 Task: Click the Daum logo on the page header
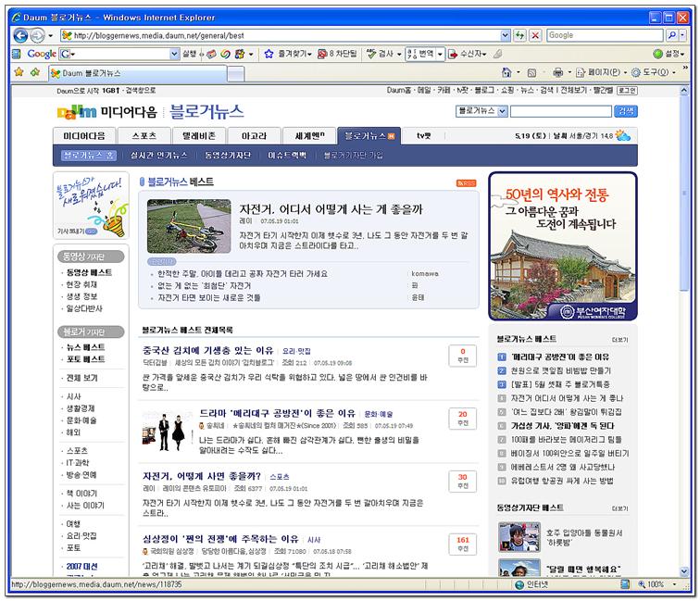(x=76, y=112)
